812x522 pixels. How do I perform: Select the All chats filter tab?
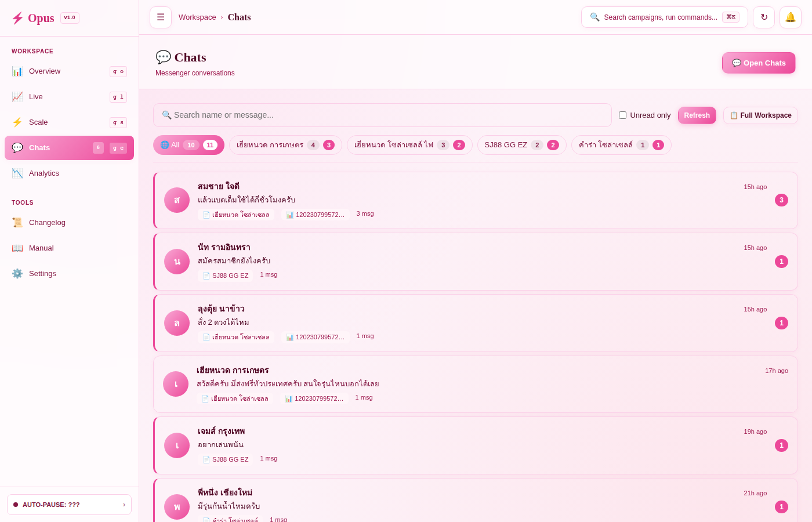(x=188, y=145)
